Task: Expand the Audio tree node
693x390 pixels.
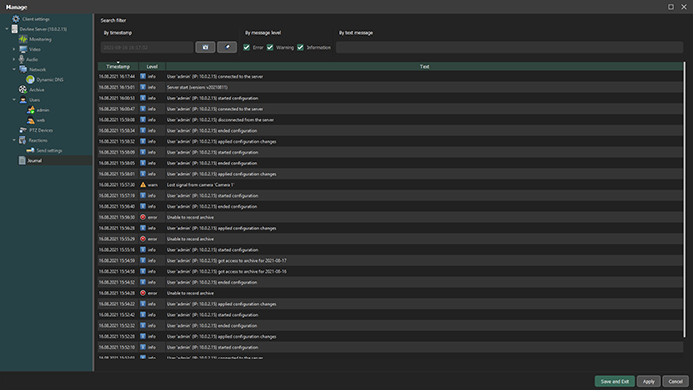Action: (x=14, y=59)
